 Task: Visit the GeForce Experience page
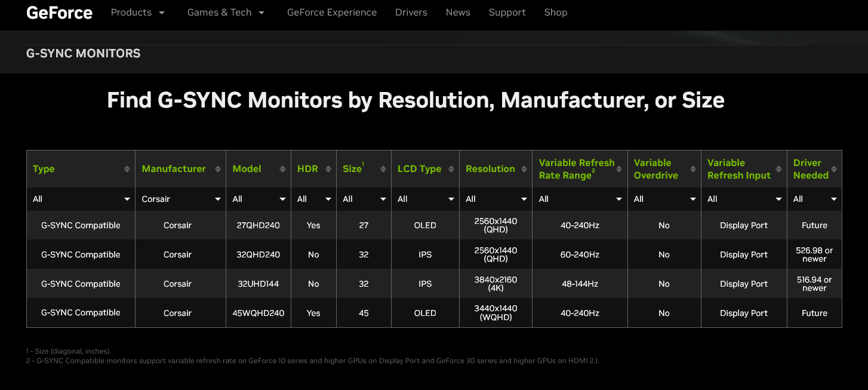(x=332, y=12)
